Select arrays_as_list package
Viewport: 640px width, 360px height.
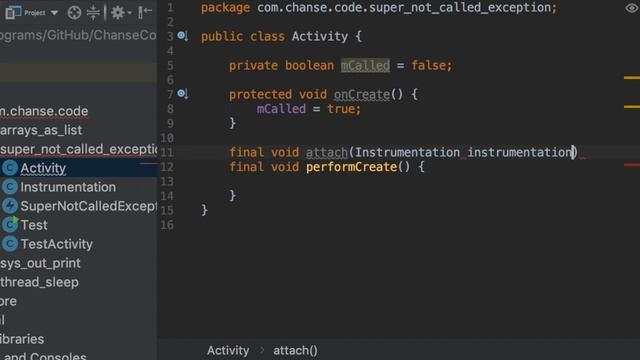41,130
